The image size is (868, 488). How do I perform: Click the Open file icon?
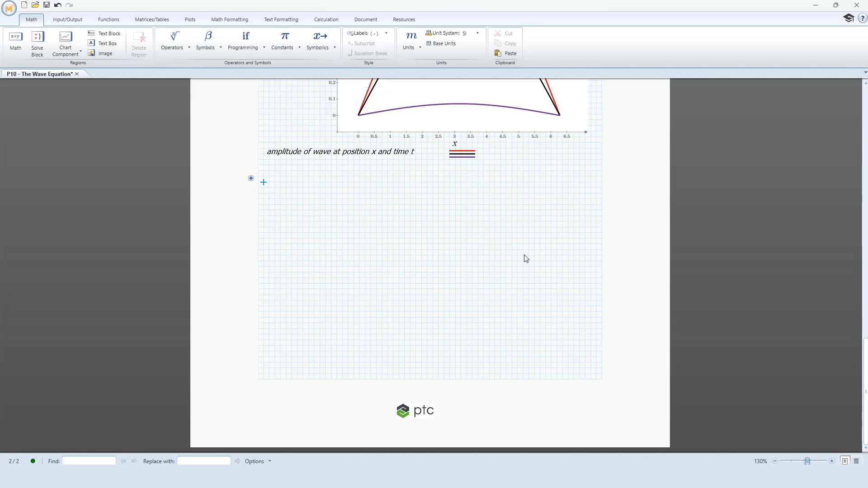point(35,5)
